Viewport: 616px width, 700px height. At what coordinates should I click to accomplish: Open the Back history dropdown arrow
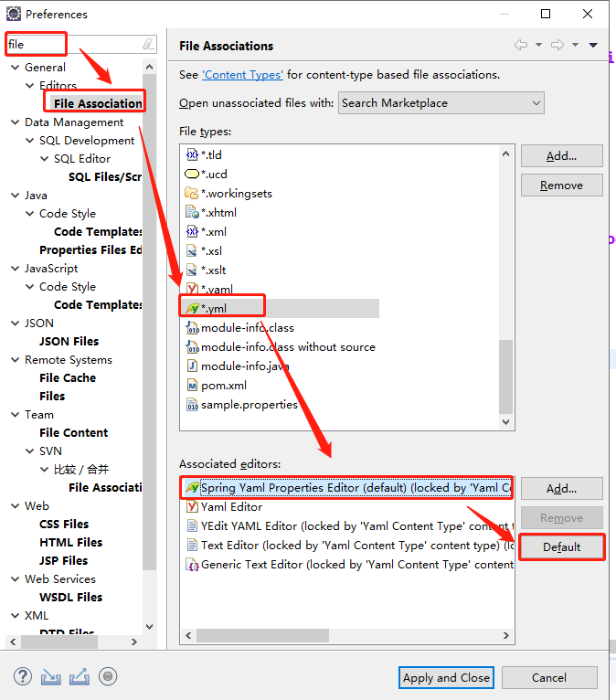click(539, 45)
